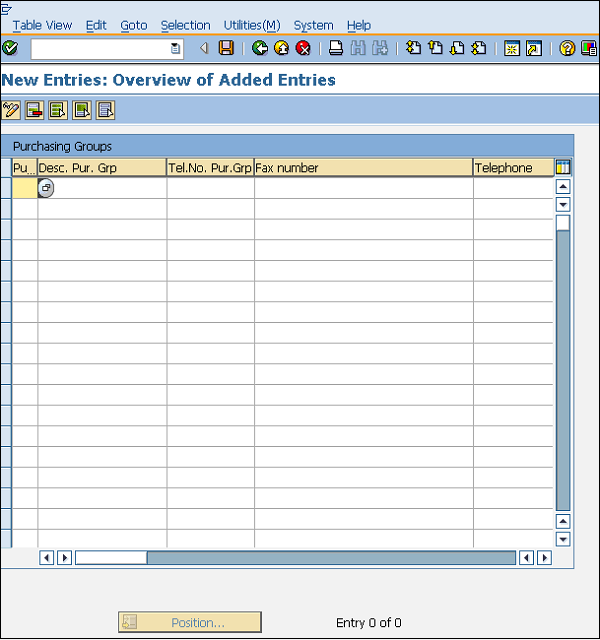The width and height of the screenshot is (600, 640).
Task: Open the command field history dropdown
Action: pyautogui.click(x=175, y=49)
